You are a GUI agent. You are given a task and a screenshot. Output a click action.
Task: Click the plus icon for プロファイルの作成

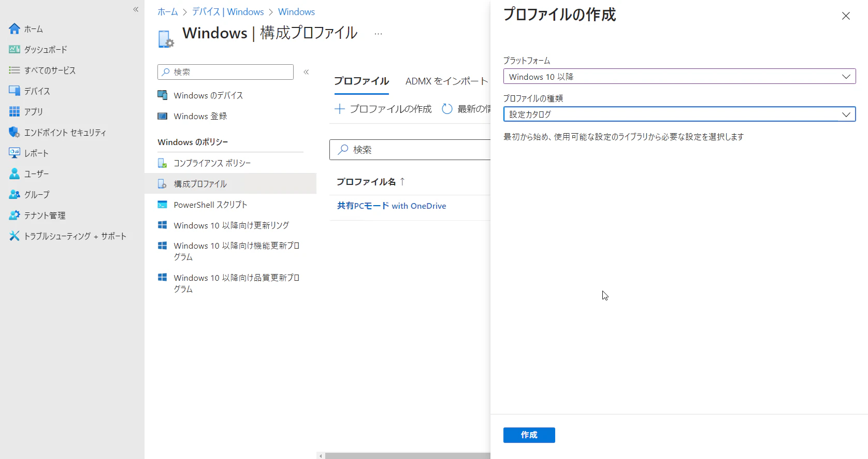(340, 109)
